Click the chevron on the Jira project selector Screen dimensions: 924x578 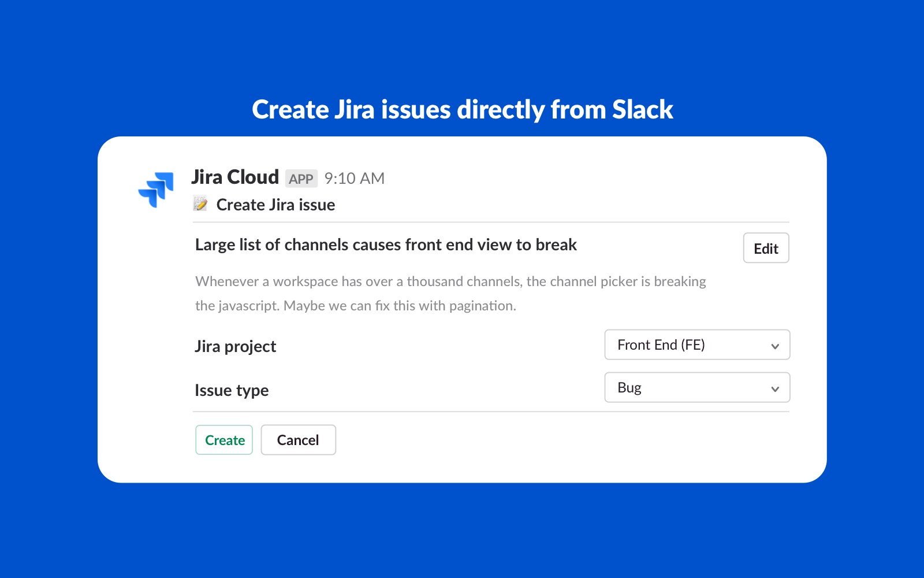pyautogui.click(x=775, y=345)
